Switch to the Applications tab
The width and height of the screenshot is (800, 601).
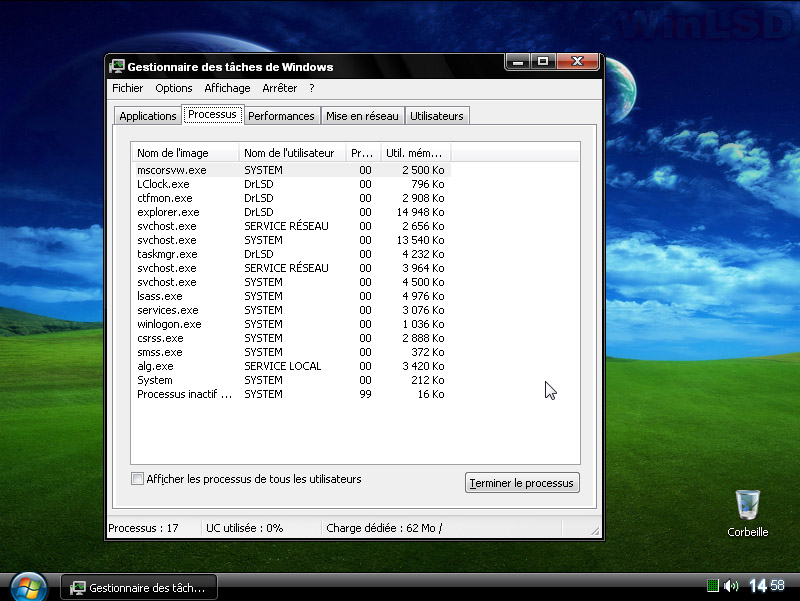tap(147, 116)
